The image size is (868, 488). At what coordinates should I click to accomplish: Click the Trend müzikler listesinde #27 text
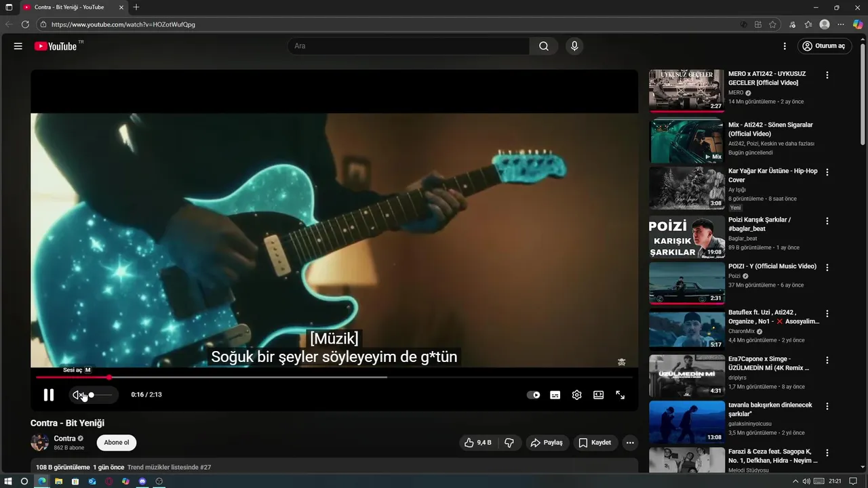coord(169,467)
